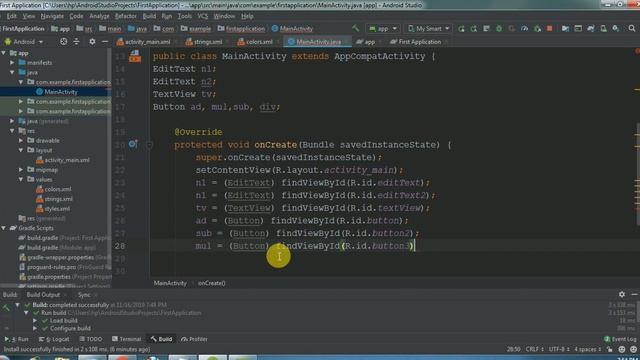
Task: Click the CRLF line separator status entry
Action: (x=534, y=349)
